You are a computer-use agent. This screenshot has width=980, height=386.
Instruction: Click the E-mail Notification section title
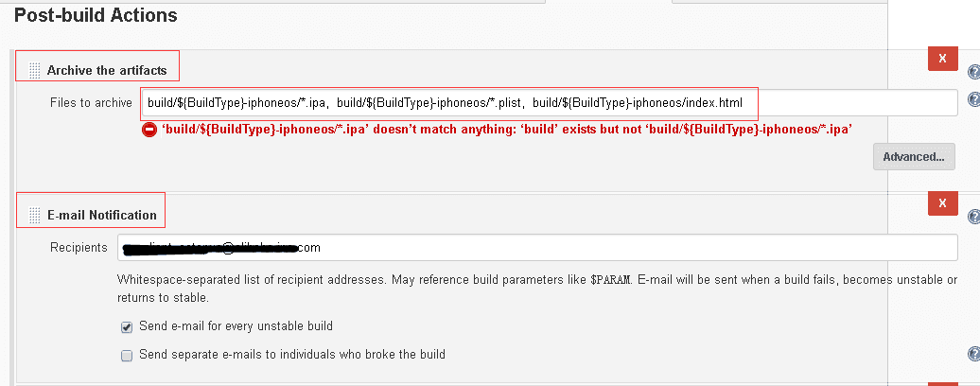pos(102,215)
